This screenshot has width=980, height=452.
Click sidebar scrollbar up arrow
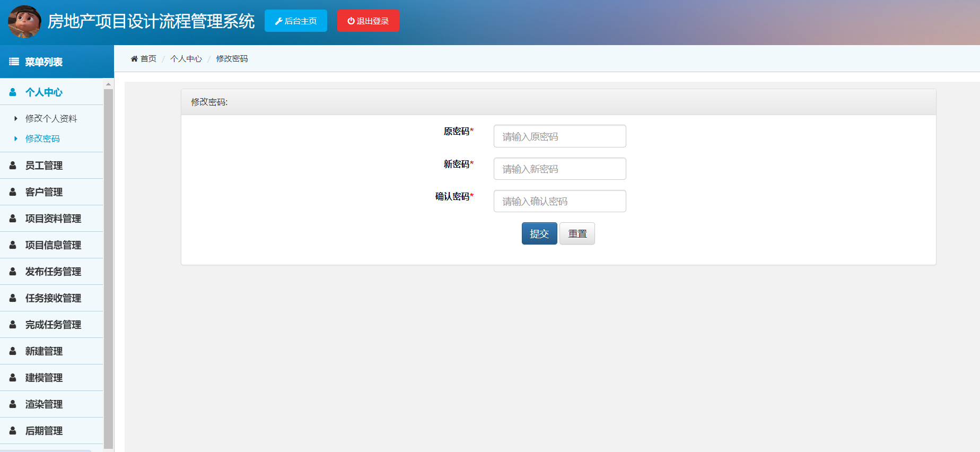tap(109, 84)
